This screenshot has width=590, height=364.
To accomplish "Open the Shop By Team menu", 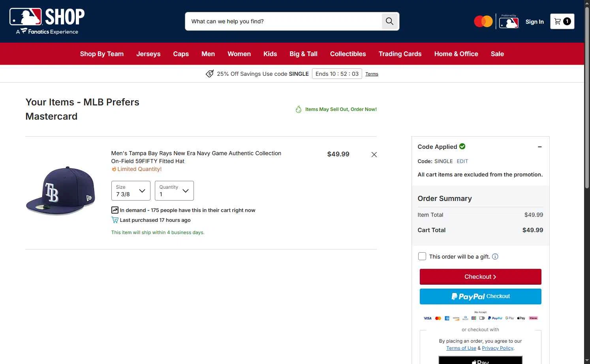I will point(102,54).
